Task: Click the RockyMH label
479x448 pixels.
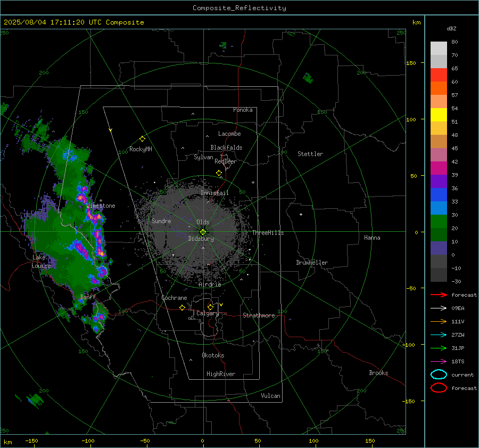Action: coord(141,149)
